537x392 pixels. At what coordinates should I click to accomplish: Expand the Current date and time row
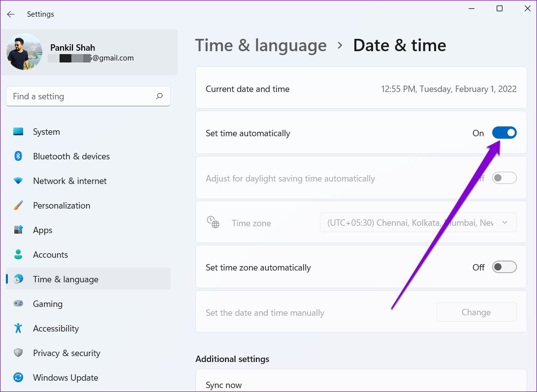click(361, 89)
